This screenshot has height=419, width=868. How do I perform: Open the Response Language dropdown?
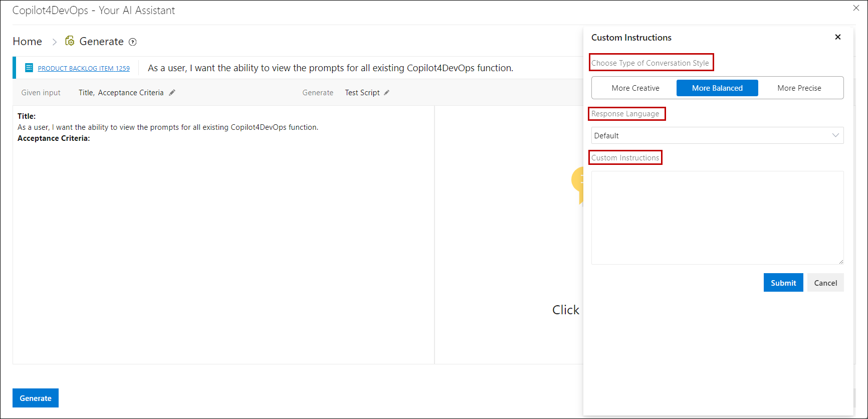point(717,135)
